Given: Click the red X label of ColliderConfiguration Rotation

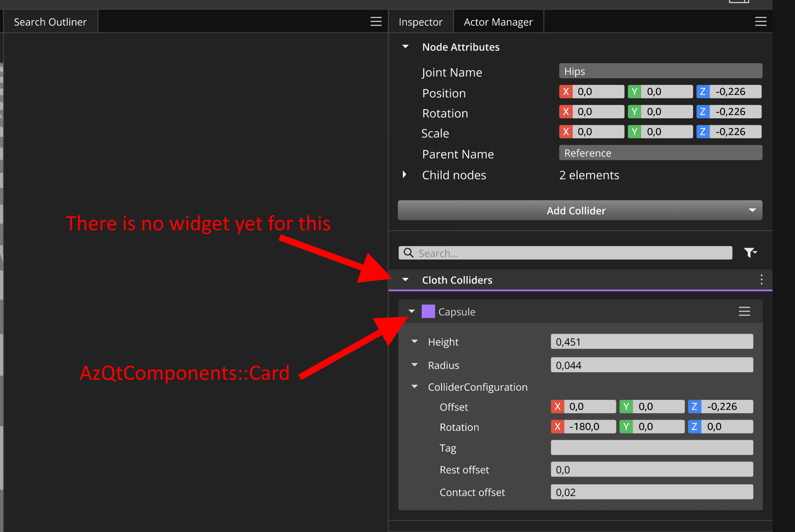Looking at the screenshot, I should tap(558, 427).
